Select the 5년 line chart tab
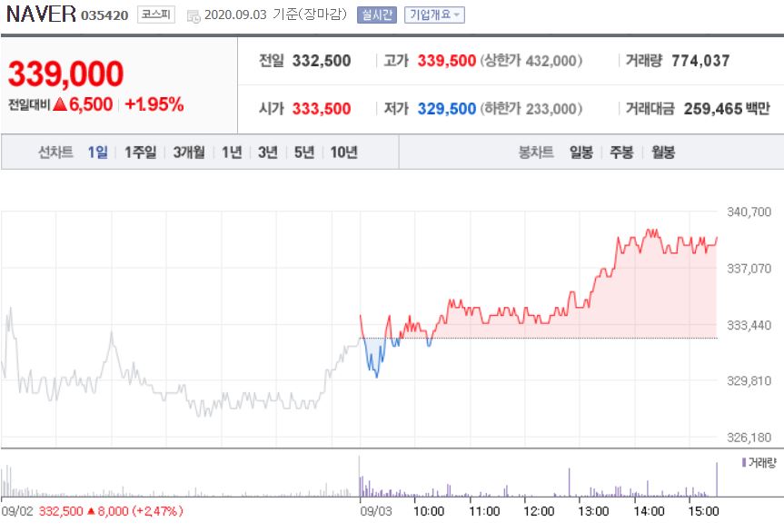The image size is (784, 532). point(304,152)
